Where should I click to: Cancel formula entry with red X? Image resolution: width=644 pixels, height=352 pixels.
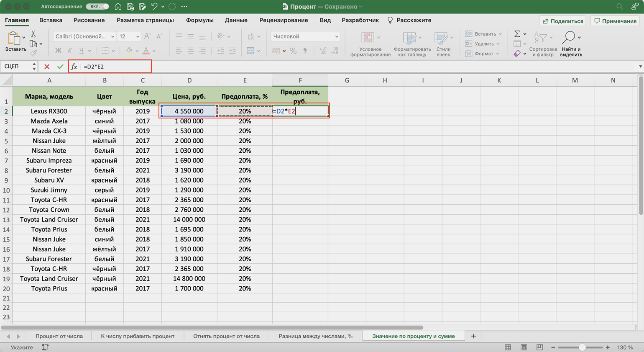tap(47, 67)
